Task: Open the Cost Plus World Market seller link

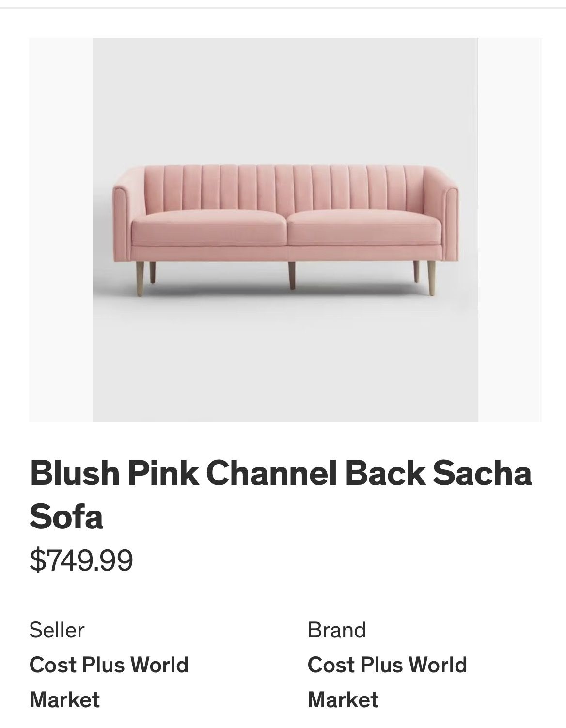Action: tap(109, 665)
